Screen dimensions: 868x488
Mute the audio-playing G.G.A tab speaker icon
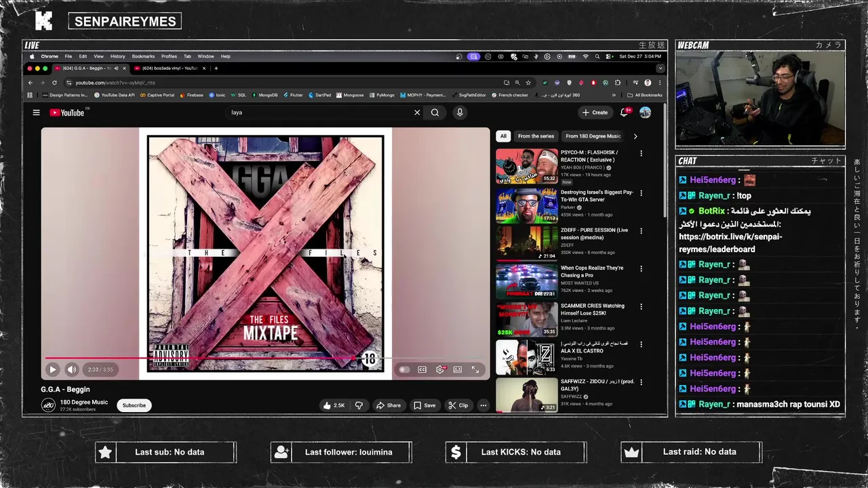click(x=116, y=68)
